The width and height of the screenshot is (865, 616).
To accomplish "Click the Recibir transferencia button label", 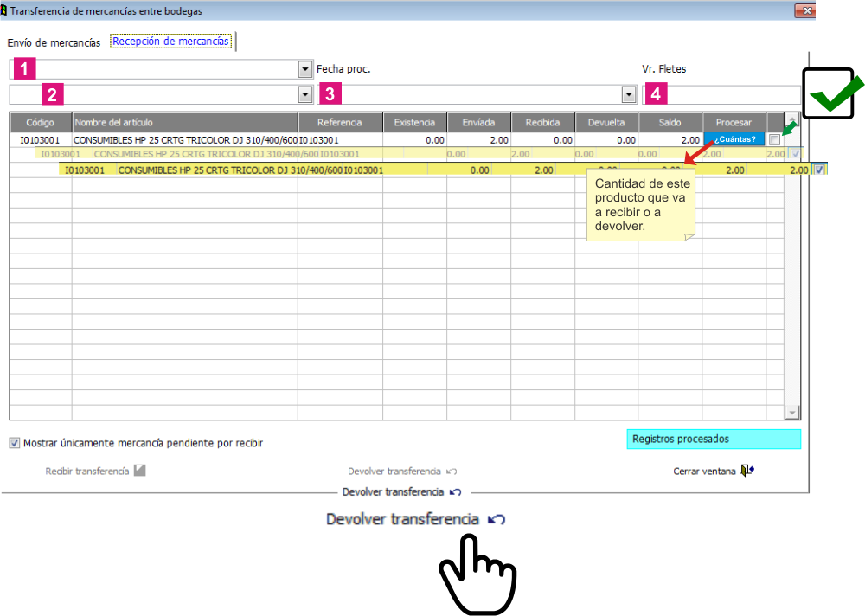I will (x=87, y=471).
